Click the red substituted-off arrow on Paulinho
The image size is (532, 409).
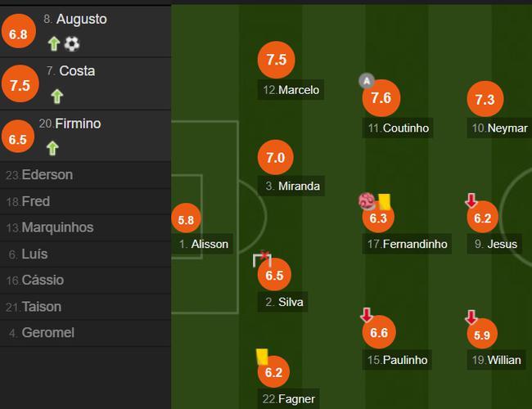[x=367, y=315]
